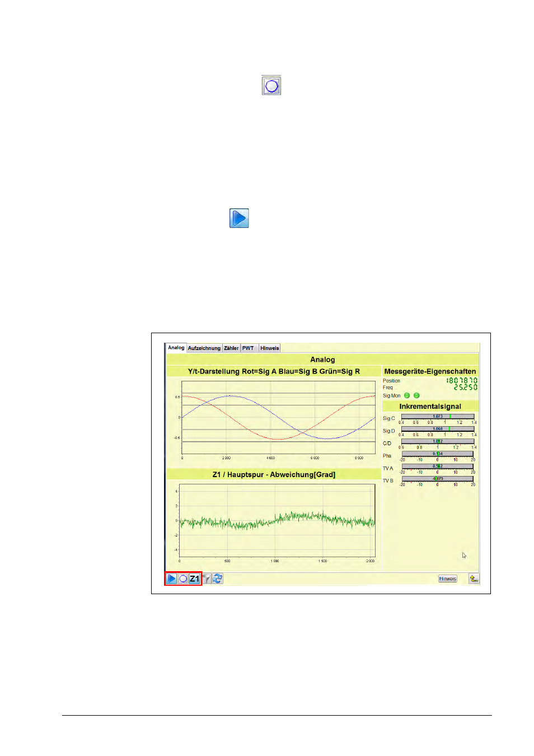Screen dimensions: 534x756
Task: Open the filter funnel icon
Action: pos(207,578)
